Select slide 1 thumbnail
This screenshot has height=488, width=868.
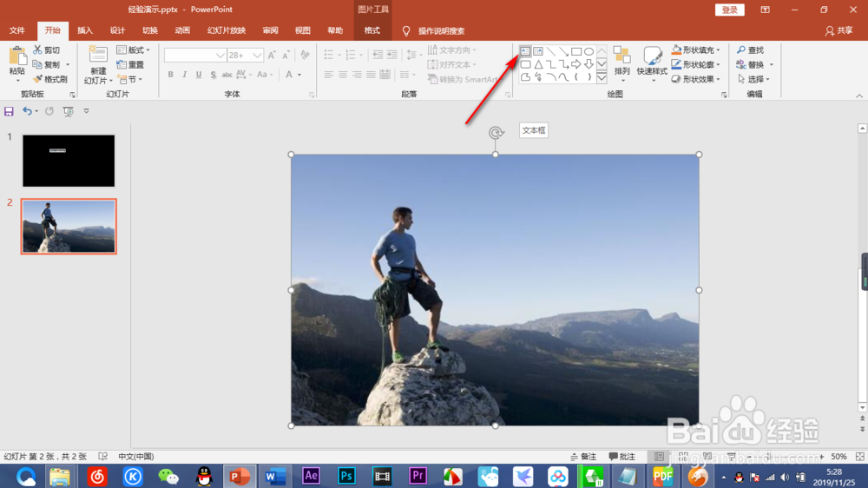click(69, 161)
